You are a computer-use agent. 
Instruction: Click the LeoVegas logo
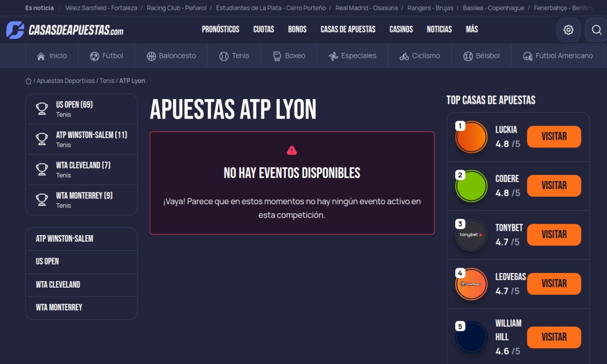(471, 284)
